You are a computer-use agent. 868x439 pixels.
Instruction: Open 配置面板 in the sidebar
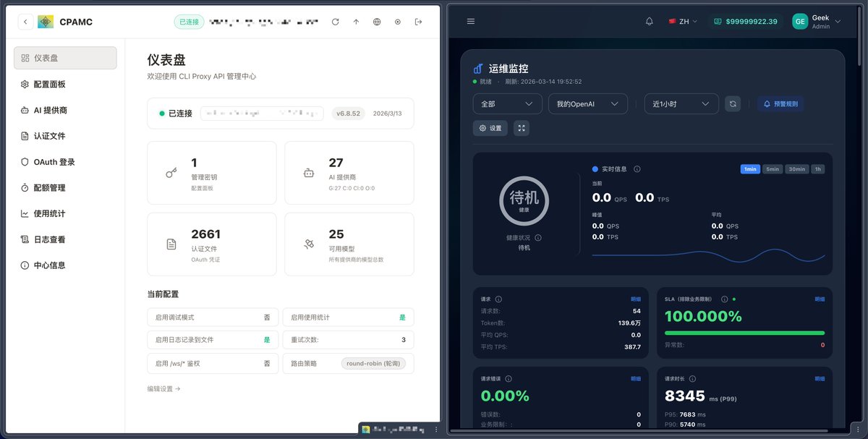[x=65, y=84]
